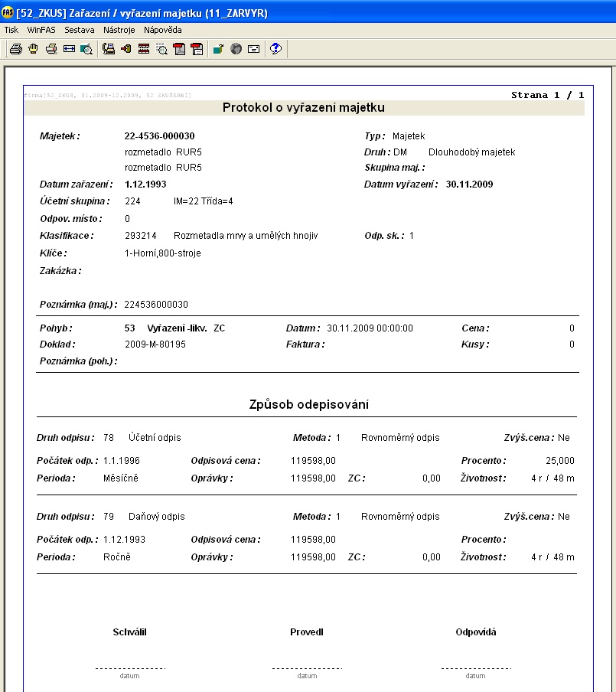Export to PDF with first PDF icon

pyautogui.click(x=179, y=49)
